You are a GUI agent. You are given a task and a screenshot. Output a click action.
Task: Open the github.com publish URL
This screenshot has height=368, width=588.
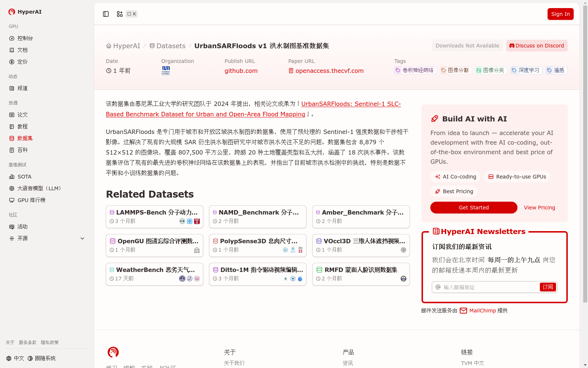(x=241, y=71)
